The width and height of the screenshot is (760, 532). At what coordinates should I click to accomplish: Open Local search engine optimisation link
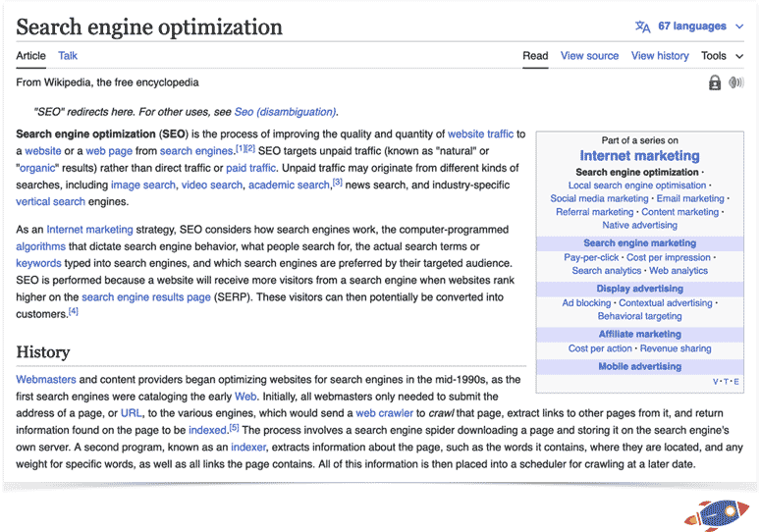pos(637,186)
